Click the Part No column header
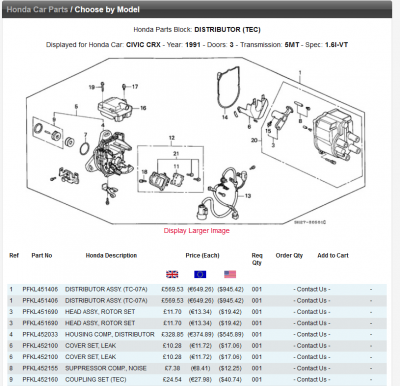This screenshot has height=386, width=400. pyautogui.click(x=42, y=255)
